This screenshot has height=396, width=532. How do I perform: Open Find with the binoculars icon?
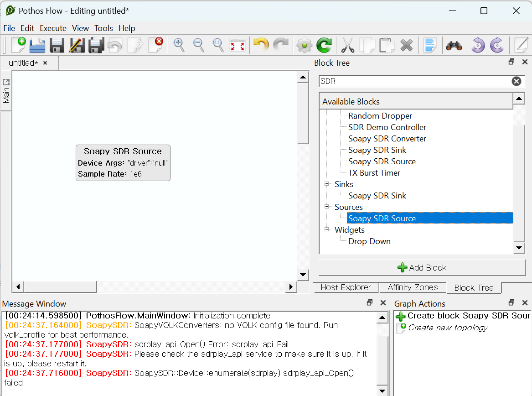coord(454,46)
